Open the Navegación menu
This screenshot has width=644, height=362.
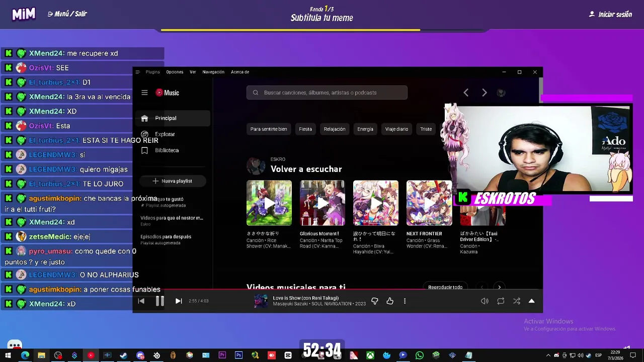click(213, 72)
